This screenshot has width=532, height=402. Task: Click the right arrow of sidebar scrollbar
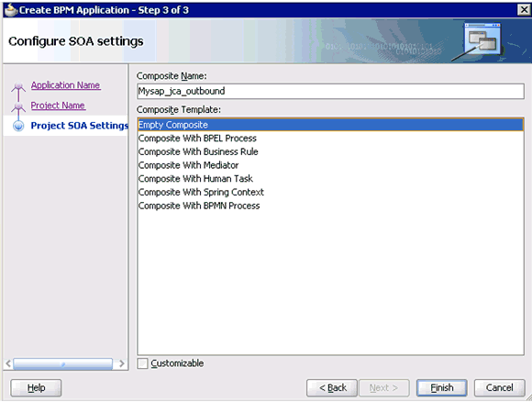(x=121, y=363)
